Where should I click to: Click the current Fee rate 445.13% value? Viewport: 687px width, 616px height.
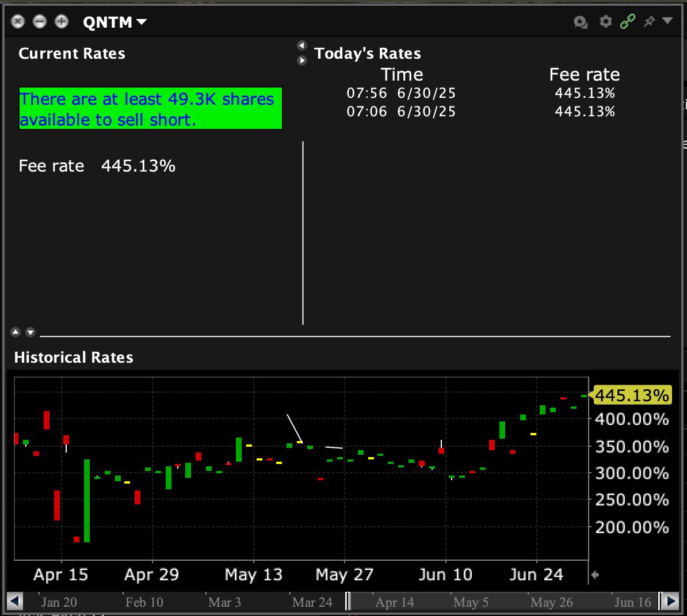(x=138, y=166)
